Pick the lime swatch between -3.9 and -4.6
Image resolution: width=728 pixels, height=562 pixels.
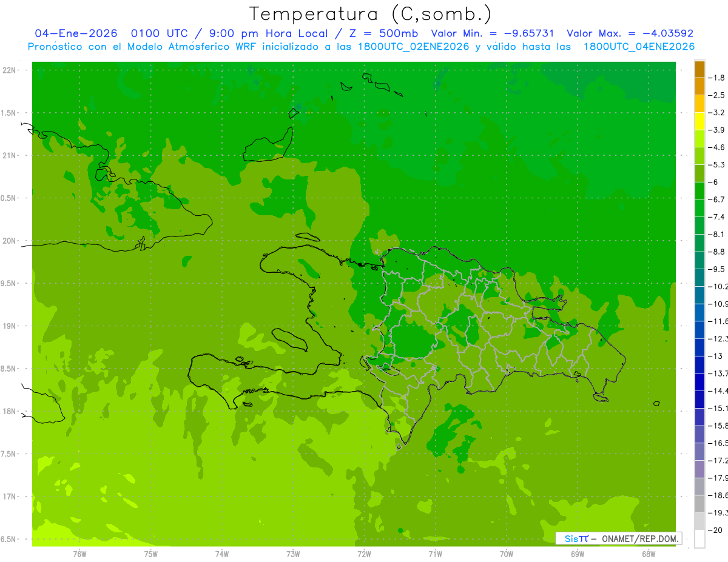699,138
